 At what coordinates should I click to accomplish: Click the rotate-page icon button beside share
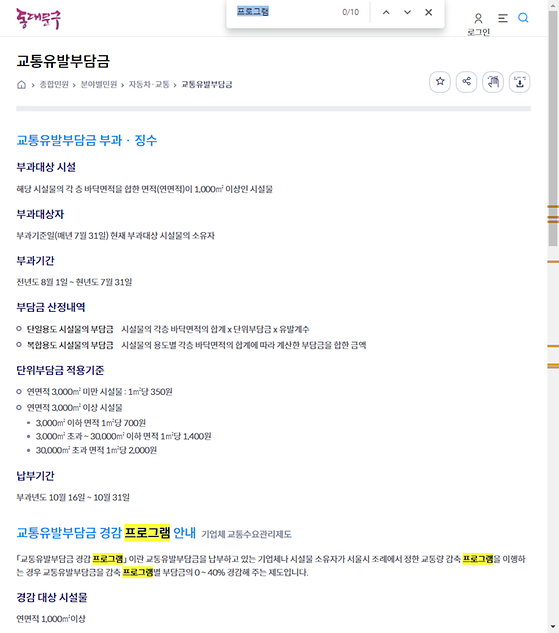493,82
